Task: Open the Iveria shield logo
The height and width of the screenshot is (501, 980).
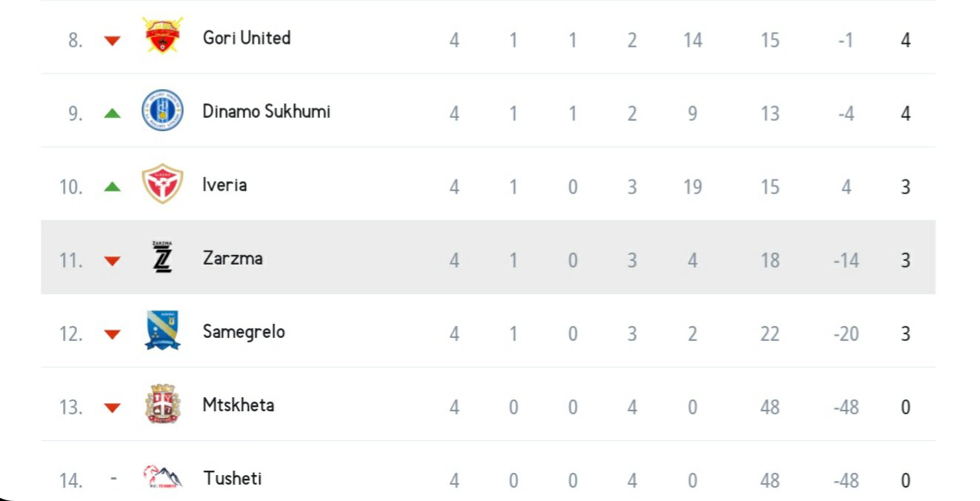Action: 162,185
